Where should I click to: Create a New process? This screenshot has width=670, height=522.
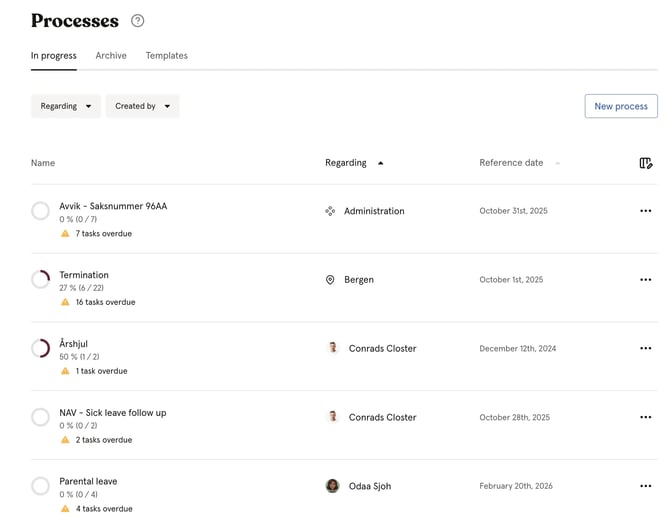point(621,106)
